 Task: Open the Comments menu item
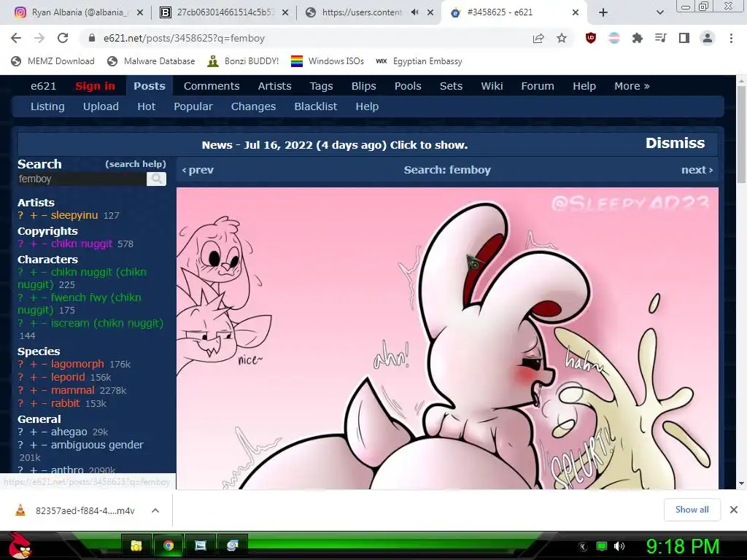point(212,86)
